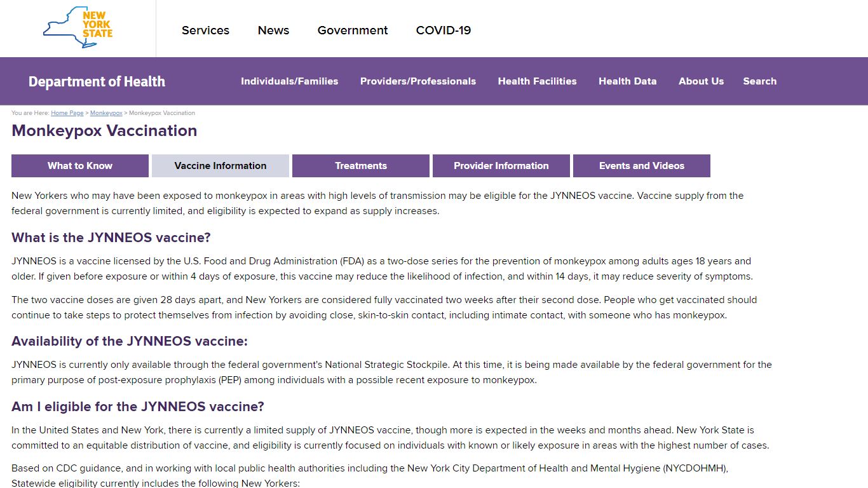Follow the Monkeypox breadcrumb link
The image size is (868, 488).
pos(106,113)
